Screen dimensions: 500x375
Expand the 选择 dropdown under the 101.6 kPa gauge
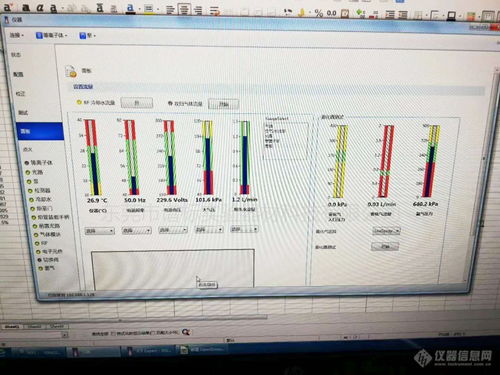209,230
